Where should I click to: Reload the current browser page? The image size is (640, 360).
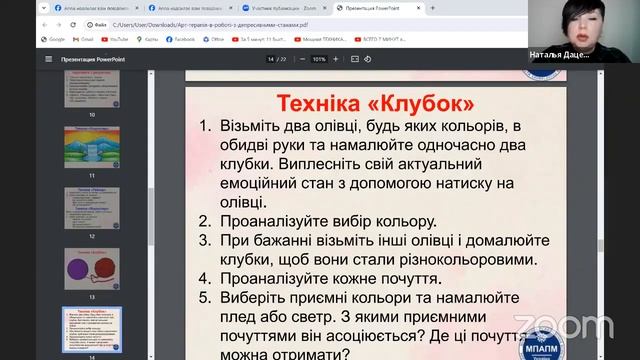tap(73, 25)
